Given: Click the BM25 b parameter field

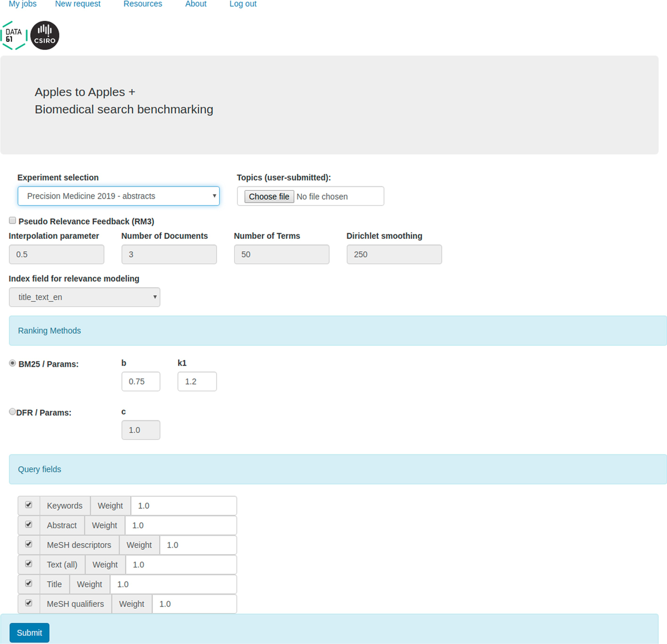Looking at the screenshot, I should 141,382.
